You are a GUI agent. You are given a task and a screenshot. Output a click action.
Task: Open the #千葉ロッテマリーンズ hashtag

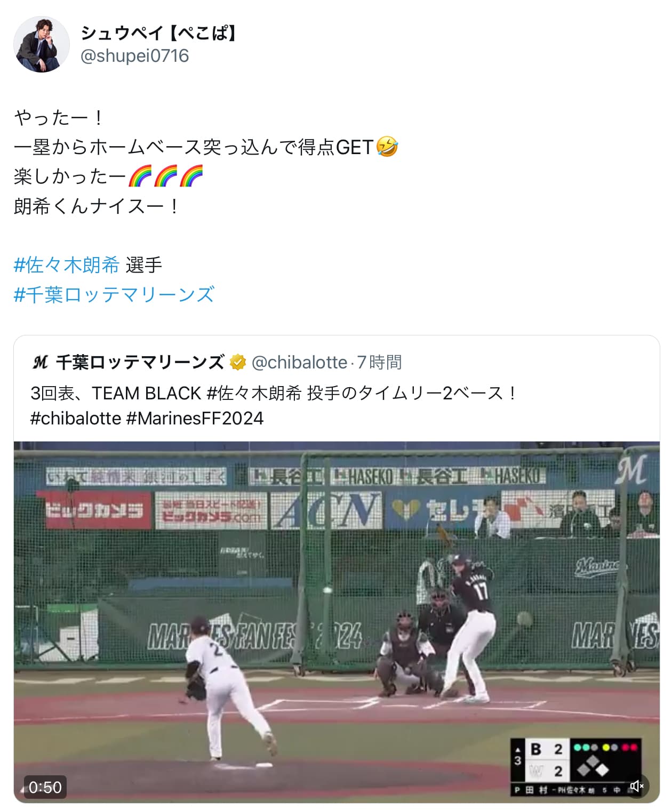pos(114,294)
